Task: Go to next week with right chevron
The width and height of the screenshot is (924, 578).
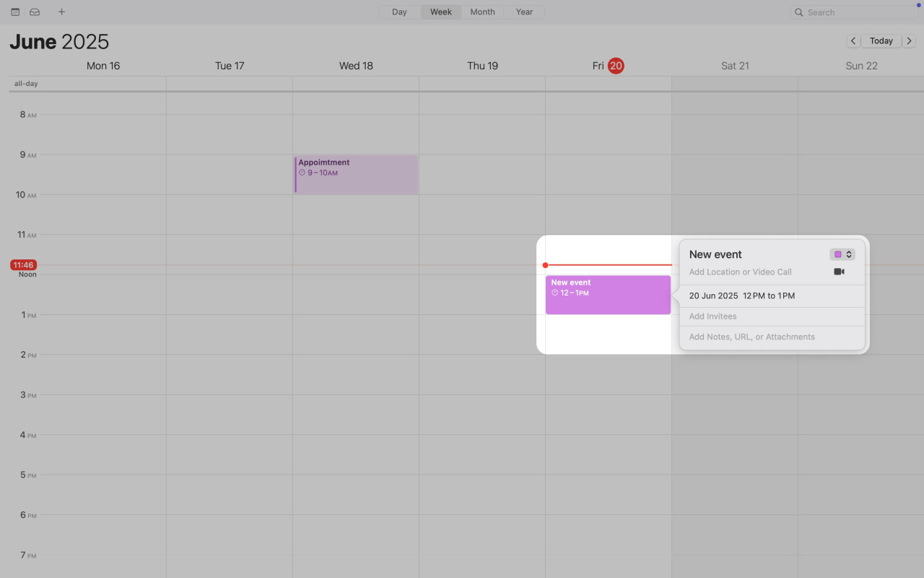Action: [910, 41]
